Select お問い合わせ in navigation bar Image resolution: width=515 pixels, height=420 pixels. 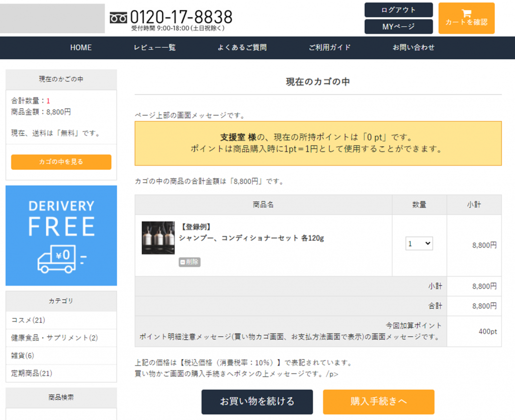click(413, 48)
